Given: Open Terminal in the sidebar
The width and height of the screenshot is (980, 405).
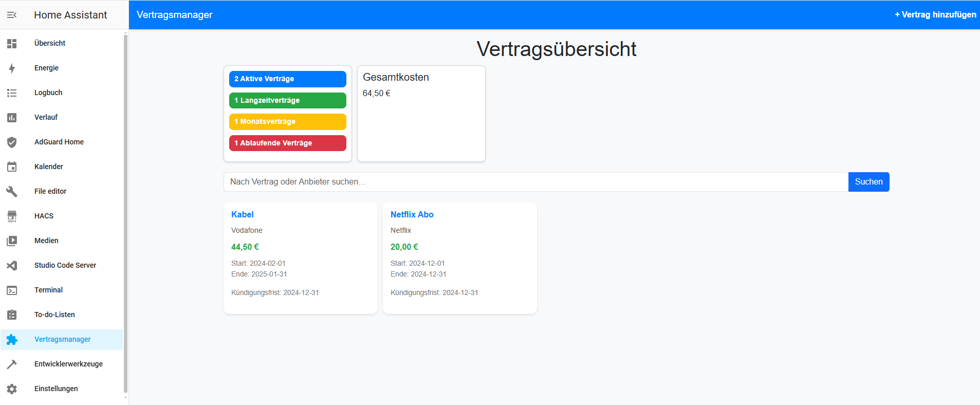Looking at the screenshot, I should tap(62, 290).
